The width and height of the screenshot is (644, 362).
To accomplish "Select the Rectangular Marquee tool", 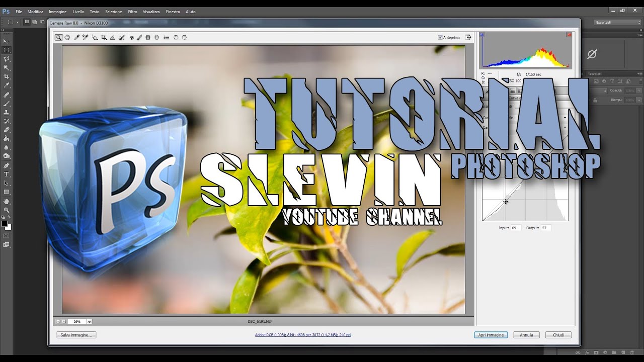I will (x=7, y=50).
